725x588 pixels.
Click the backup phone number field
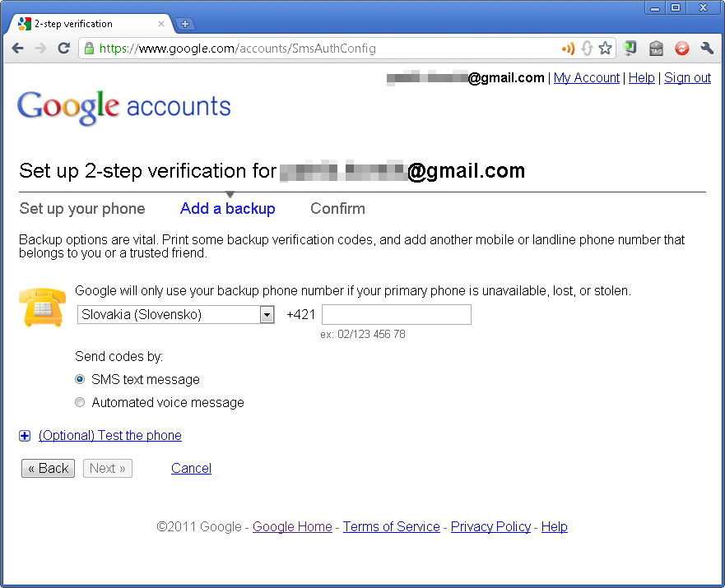397,314
